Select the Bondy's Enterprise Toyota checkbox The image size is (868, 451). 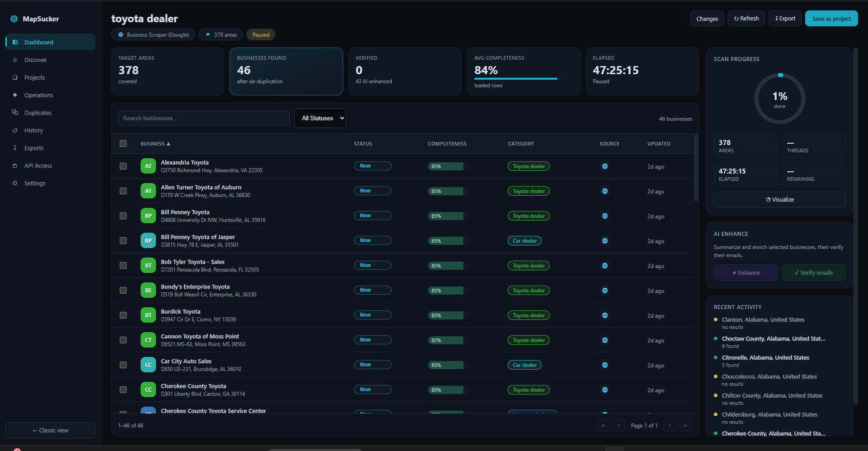[x=123, y=291]
